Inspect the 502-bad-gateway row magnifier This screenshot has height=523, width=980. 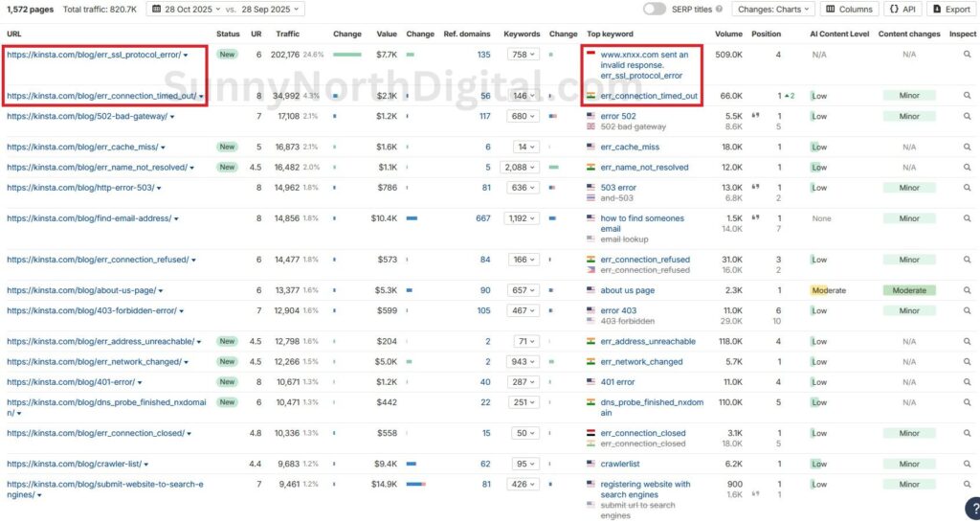pyautogui.click(x=967, y=116)
